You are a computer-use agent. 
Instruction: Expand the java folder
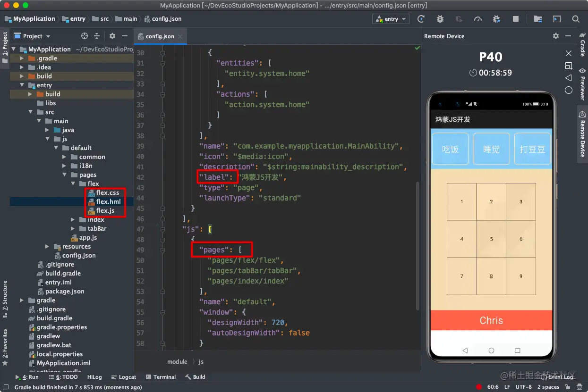pos(47,130)
